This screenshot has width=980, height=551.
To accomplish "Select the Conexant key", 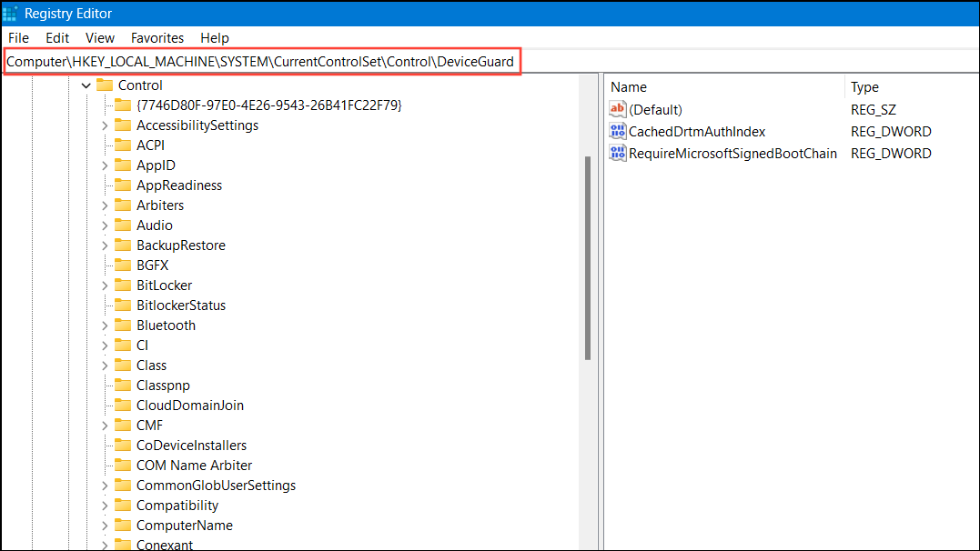I will [165, 545].
